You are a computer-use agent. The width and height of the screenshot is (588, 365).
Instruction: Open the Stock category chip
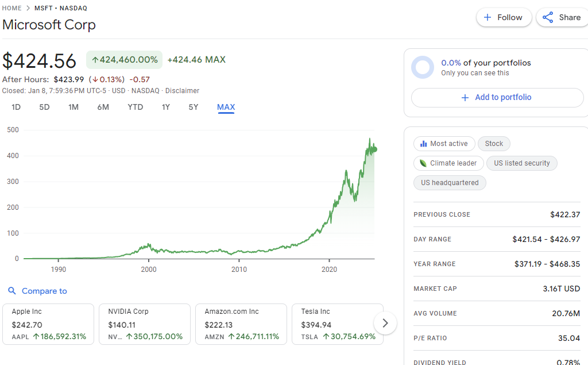coord(494,144)
